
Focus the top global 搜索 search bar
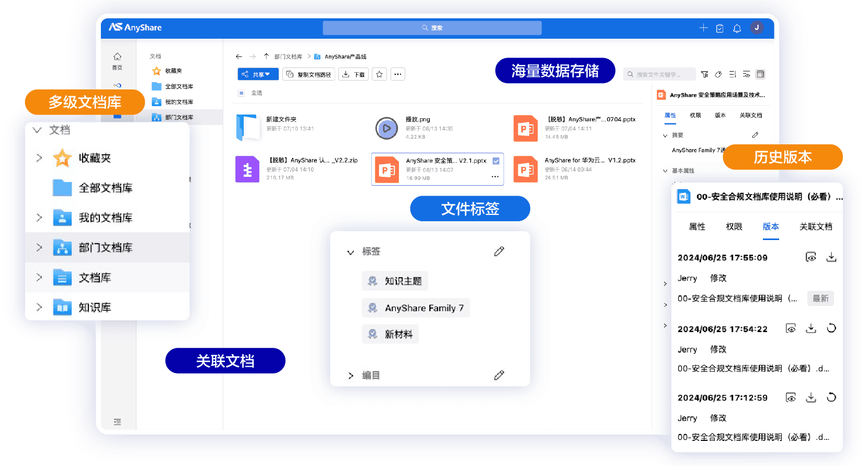[x=432, y=28]
